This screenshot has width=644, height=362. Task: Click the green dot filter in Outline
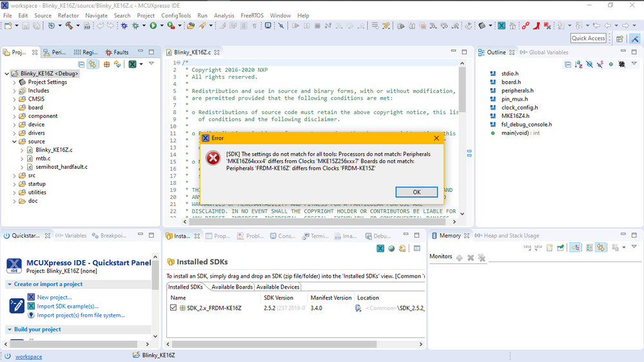[x=610, y=64]
